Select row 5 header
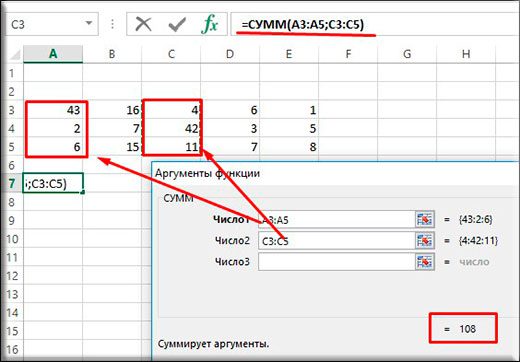 point(12,147)
